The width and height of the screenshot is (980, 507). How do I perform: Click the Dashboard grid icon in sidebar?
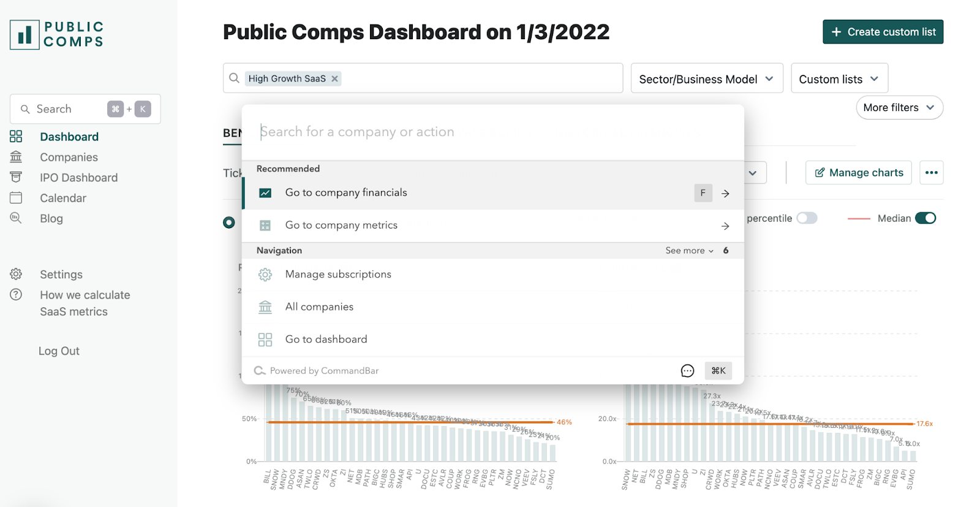pyautogui.click(x=16, y=136)
